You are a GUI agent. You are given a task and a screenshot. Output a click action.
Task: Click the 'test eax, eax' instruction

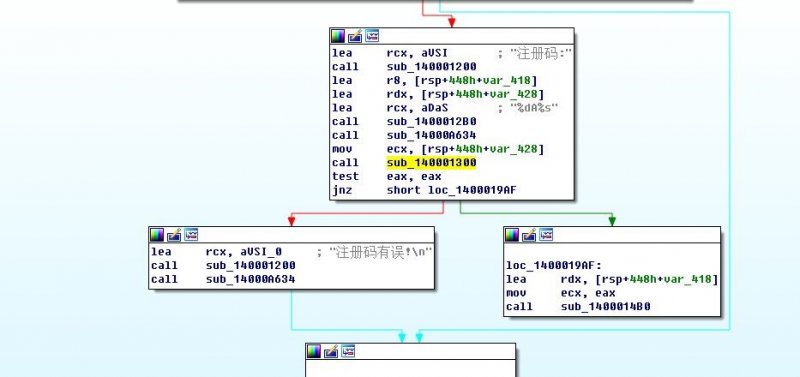(x=386, y=177)
